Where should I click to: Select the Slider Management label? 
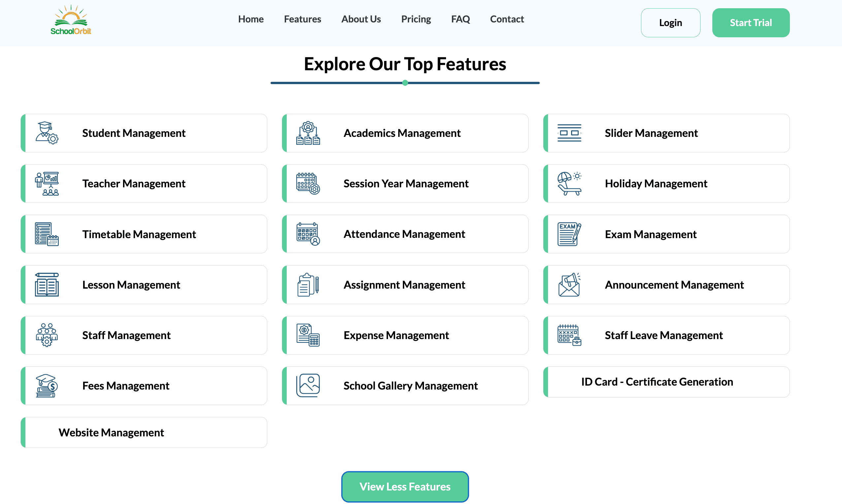point(651,133)
